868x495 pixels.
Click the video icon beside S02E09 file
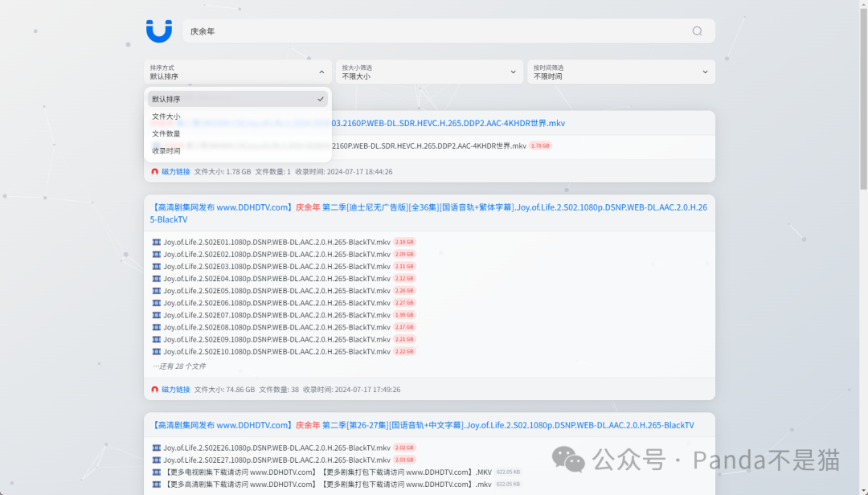(x=157, y=339)
